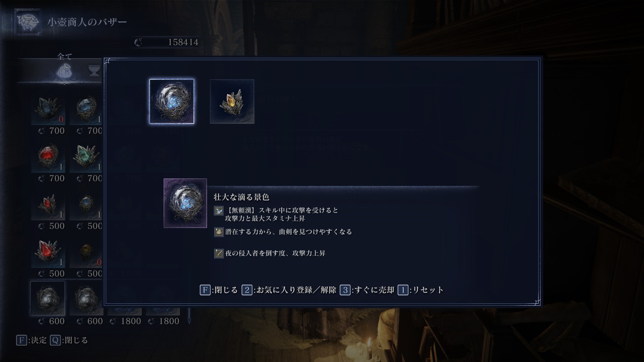Click the 閉じる prompt in the dialog
This screenshot has width=644, height=362.
point(219,290)
